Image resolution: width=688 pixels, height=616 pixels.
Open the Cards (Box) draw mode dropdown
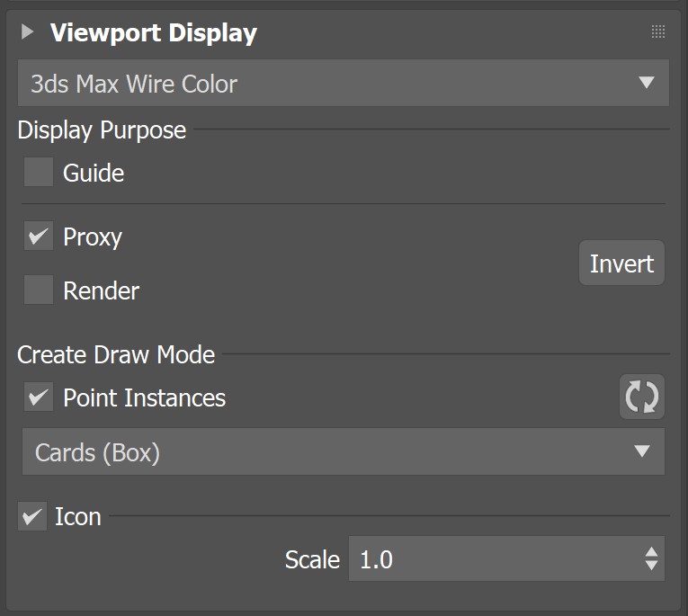pos(343,451)
